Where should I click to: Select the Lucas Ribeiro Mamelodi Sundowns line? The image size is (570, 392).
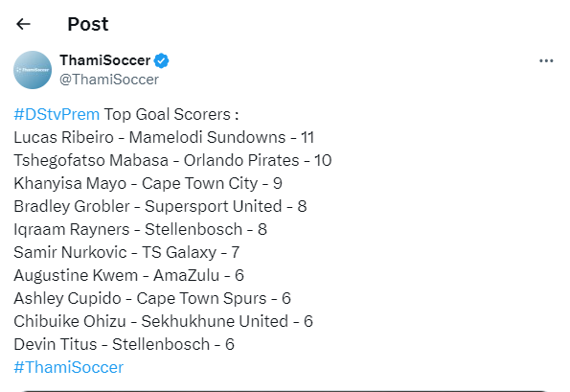[x=164, y=137]
